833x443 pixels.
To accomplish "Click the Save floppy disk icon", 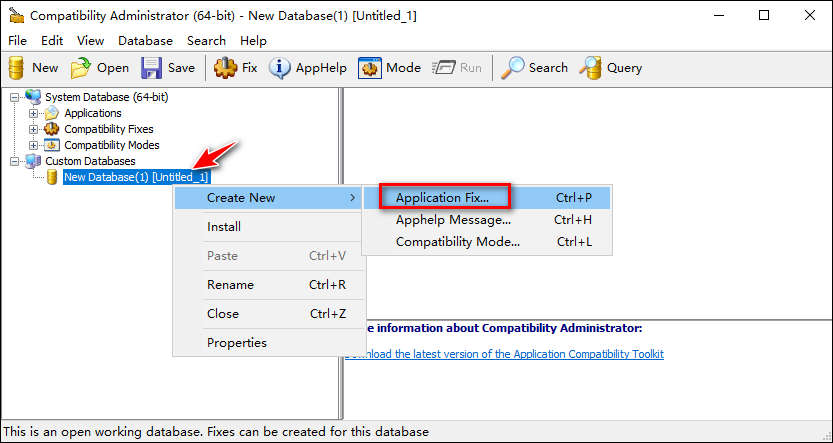I will (x=151, y=68).
